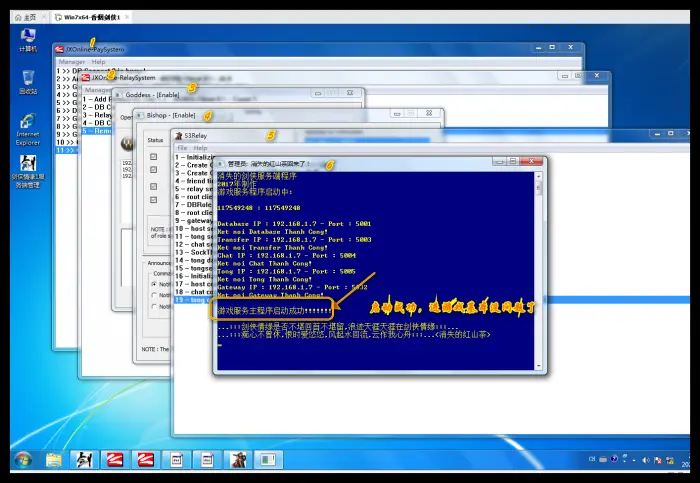Click the JXOnline-PaySystem title bar icon
Viewport: 700px width, 483px height.
pyautogui.click(x=60, y=49)
